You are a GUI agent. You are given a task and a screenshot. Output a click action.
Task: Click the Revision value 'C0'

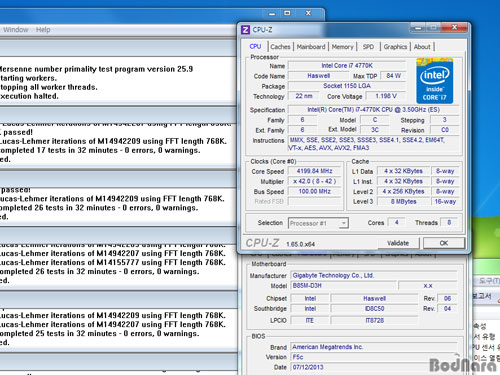(x=445, y=130)
